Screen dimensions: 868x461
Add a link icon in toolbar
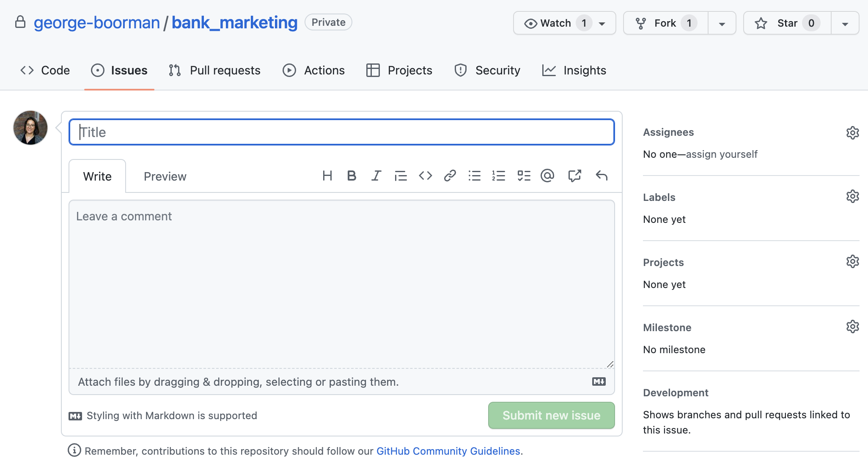coord(450,176)
